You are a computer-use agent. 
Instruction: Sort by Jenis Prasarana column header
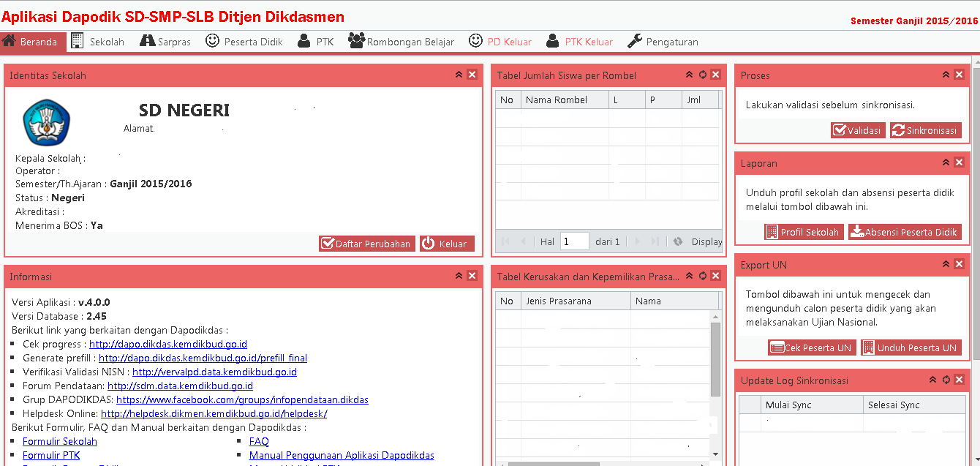pyautogui.click(x=576, y=301)
